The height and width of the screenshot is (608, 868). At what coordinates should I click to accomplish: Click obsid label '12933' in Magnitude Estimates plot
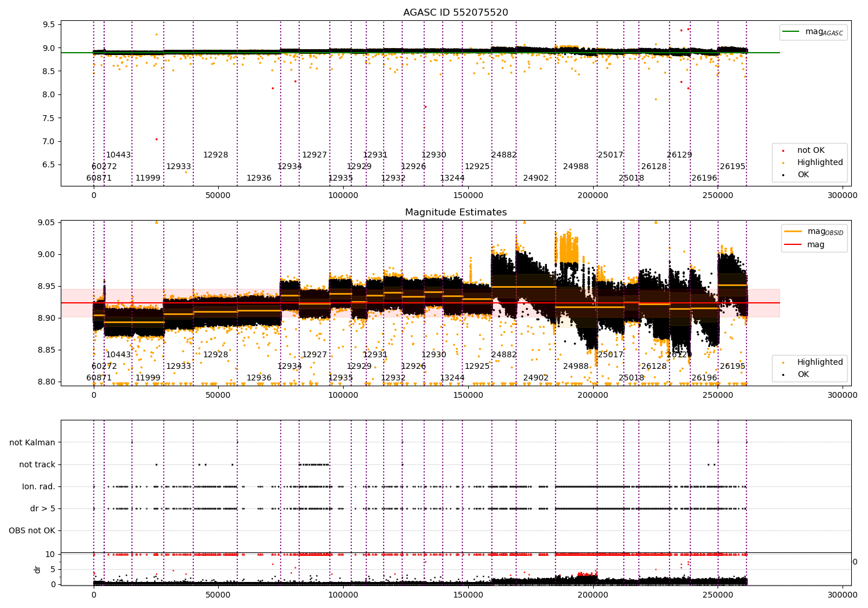coord(179,367)
